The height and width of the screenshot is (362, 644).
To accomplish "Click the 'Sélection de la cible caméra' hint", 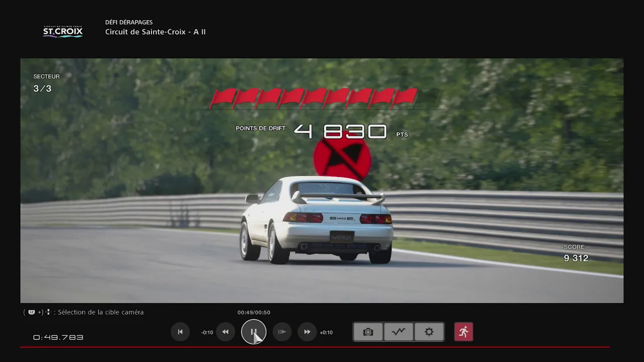I will 101,312.
